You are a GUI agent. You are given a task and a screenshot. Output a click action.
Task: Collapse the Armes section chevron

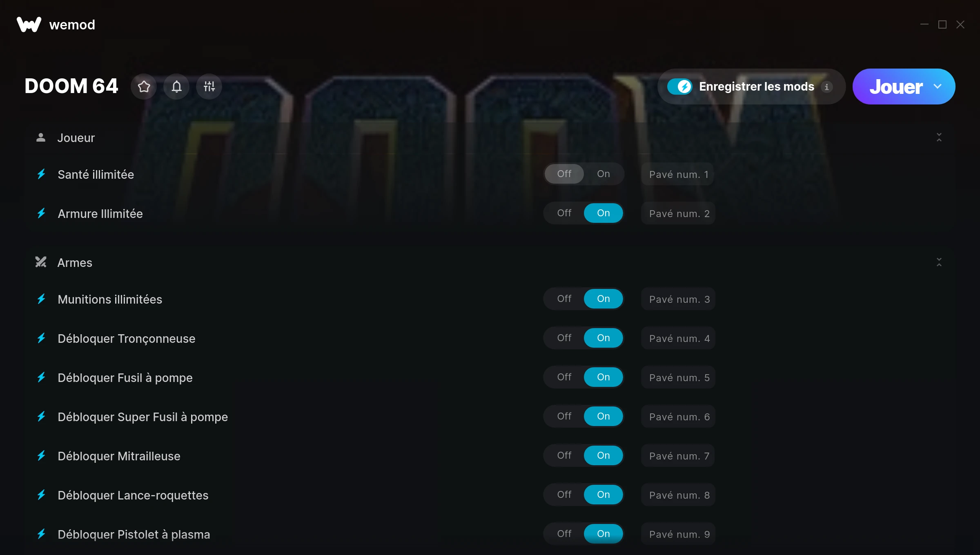point(939,262)
